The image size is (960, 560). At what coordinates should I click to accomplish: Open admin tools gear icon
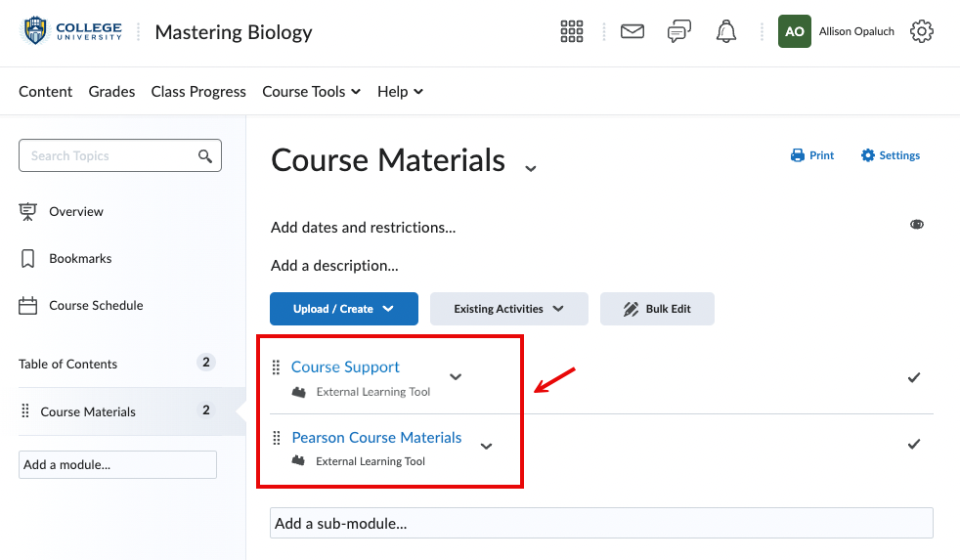(x=922, y=31)
